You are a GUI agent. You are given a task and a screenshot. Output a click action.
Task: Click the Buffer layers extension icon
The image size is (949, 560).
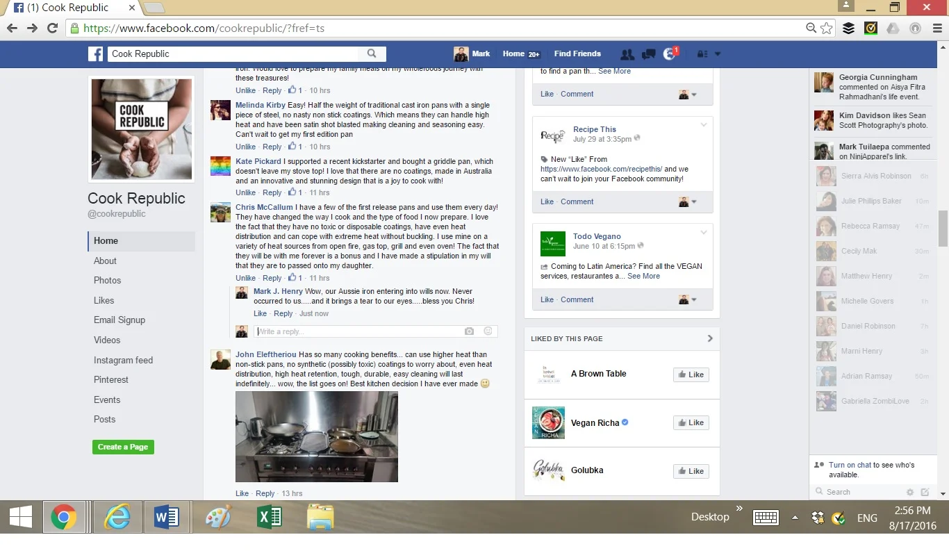(848, 28)
